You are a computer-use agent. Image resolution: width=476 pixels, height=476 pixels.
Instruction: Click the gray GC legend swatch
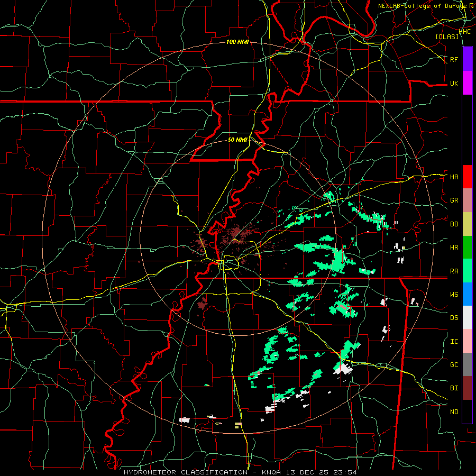pyautogui.click(x=467, y=364)
